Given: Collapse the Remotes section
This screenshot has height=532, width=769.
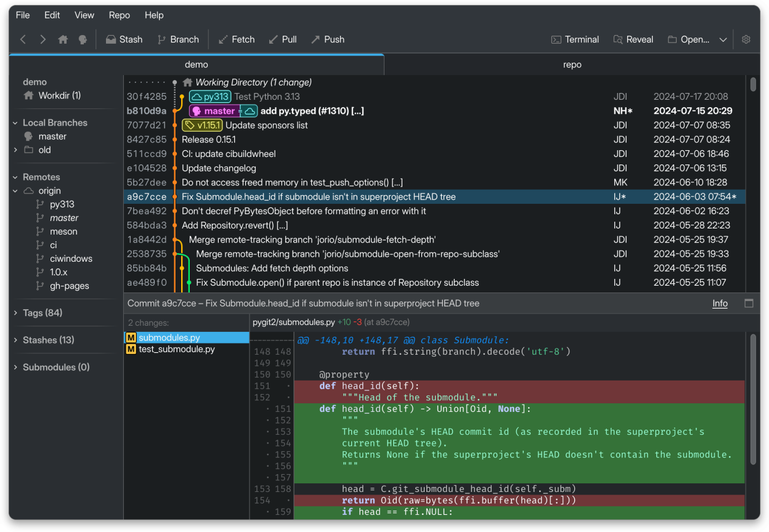Looking at the screenshot, I should point(15,177).
